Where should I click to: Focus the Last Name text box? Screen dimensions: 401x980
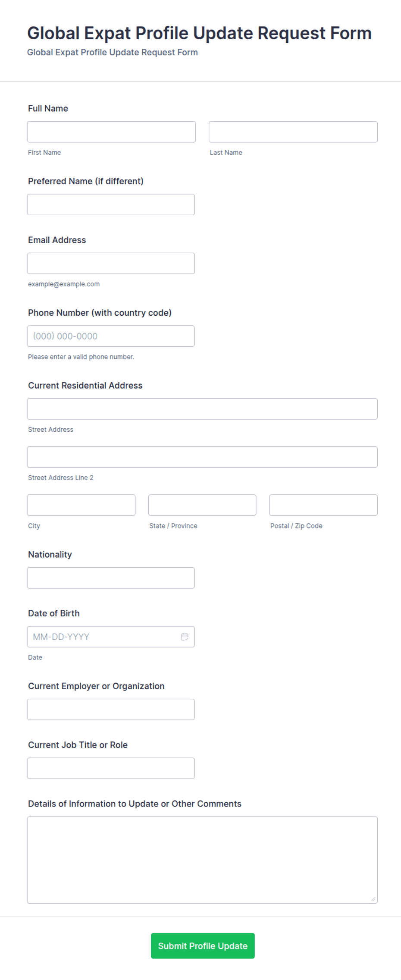293,132
